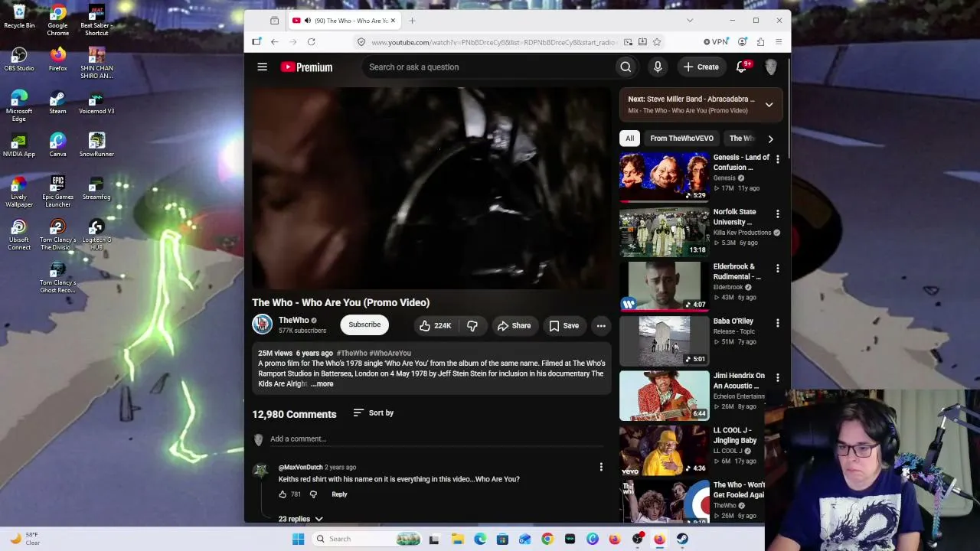Image resolution: width=980 pixels, height=551 pixels.
Task: Open Firefox extensions puzzle icon
Action: [x=760, y=42]
